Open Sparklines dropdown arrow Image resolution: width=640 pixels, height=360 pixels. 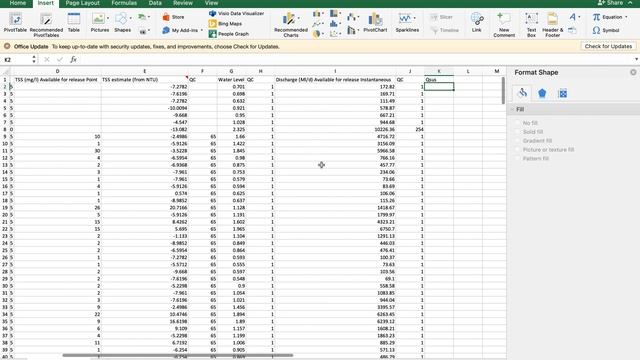(x=414, y=18)
